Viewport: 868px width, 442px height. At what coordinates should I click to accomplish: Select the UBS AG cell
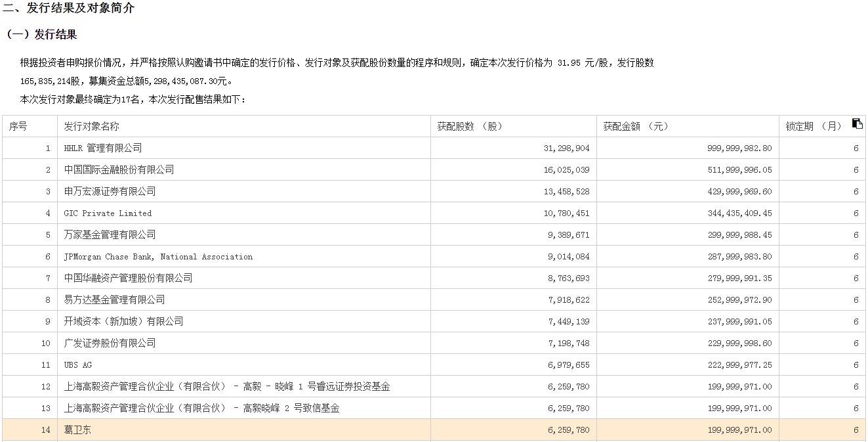244,365
